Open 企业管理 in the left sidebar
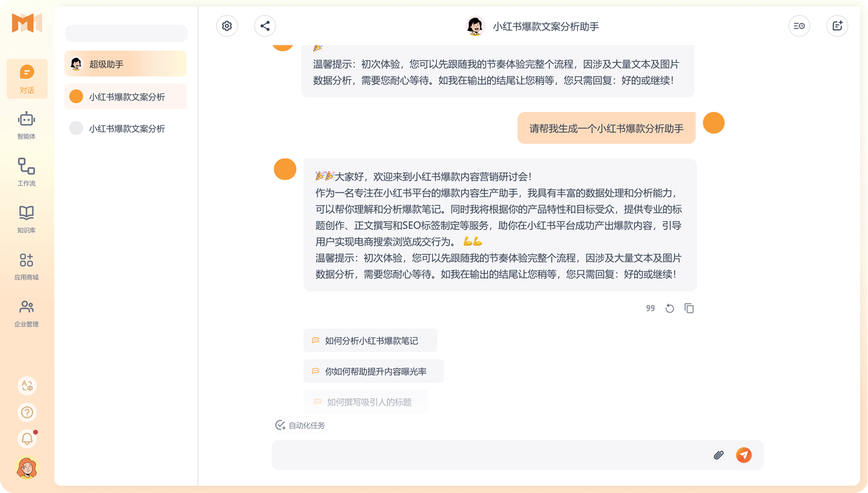The width and height of the screenshot is (868, 493). pyautogui.click(x=26, y=313)
